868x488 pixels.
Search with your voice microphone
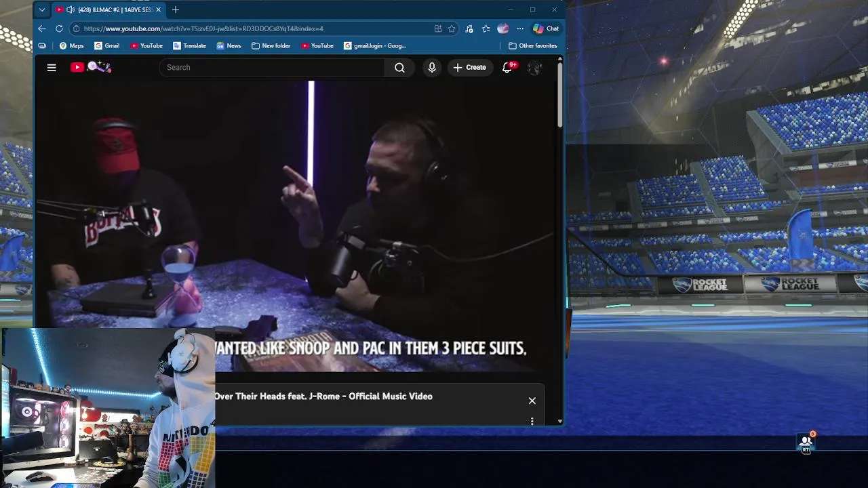click(432, 67)
